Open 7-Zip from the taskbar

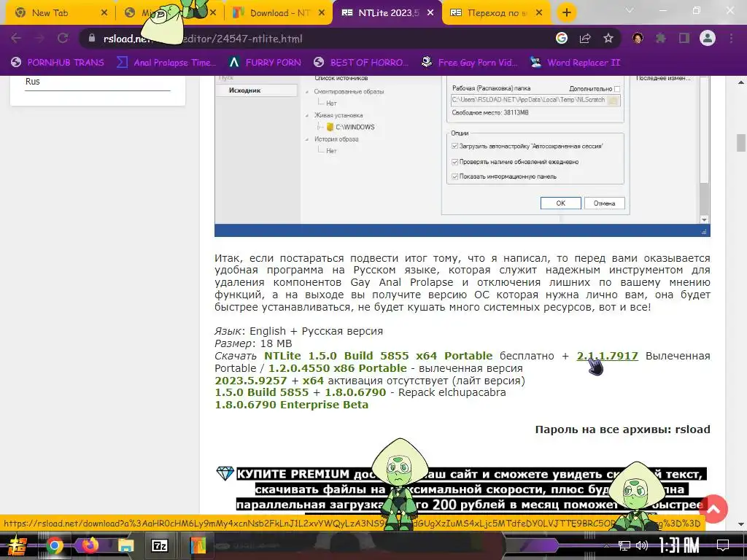click(160, 545)
